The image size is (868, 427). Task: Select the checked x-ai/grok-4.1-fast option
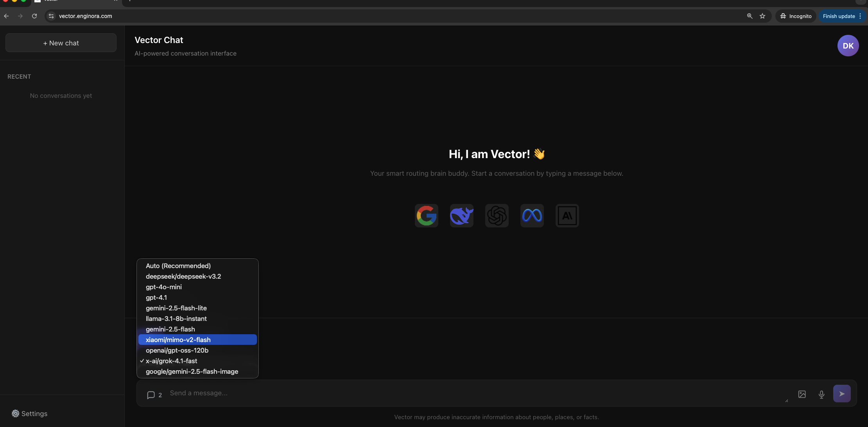(x=171, y=361)
